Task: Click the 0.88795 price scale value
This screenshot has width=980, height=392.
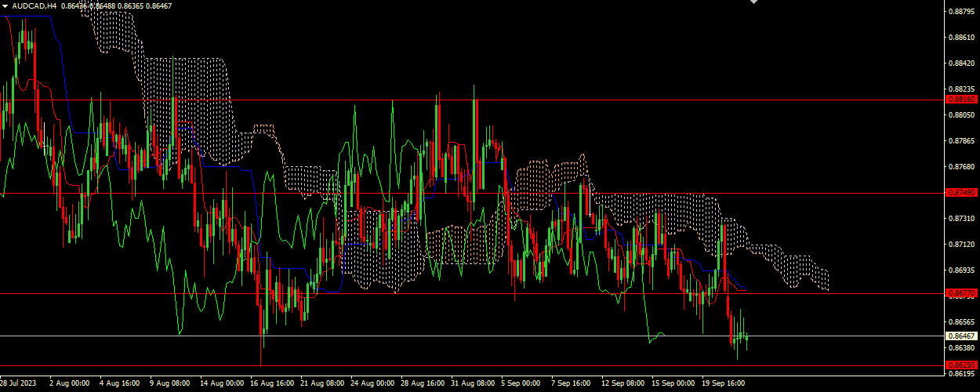Action: coord(961,12)
